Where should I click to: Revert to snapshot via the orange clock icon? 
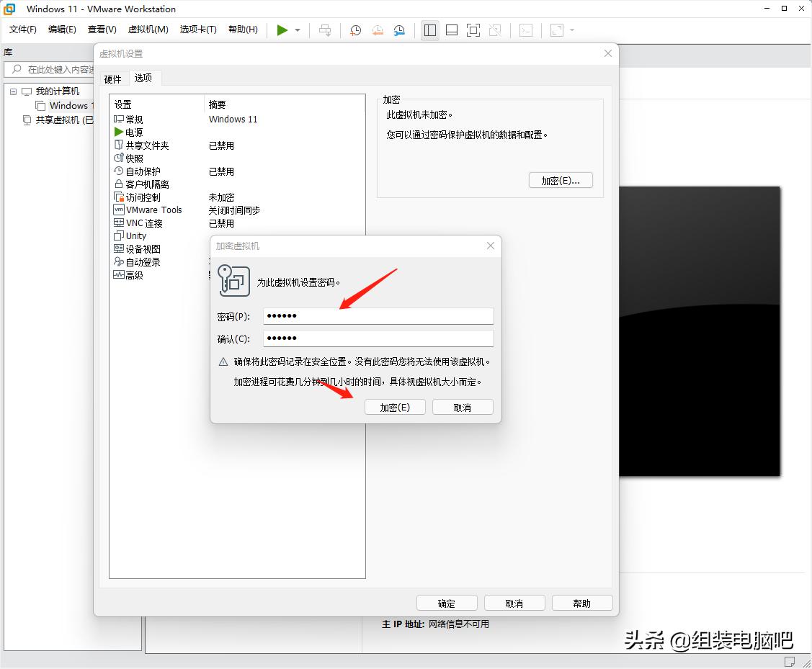(377, 30)
